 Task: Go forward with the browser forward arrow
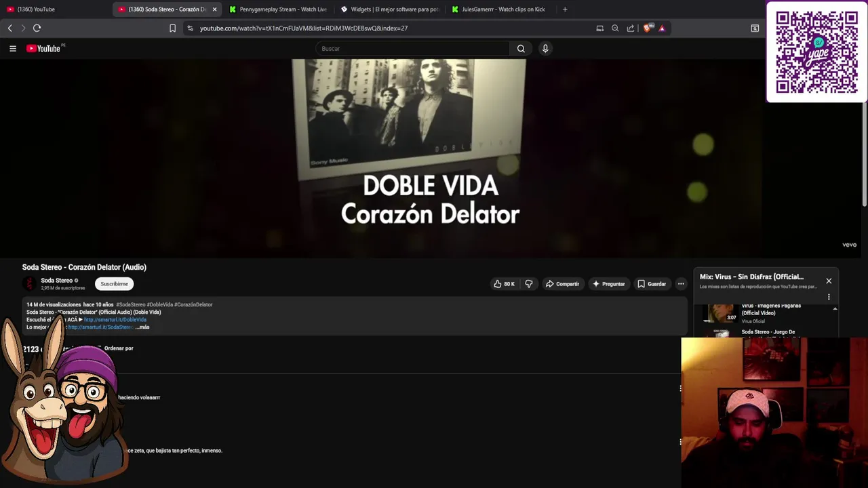[23, 28]
